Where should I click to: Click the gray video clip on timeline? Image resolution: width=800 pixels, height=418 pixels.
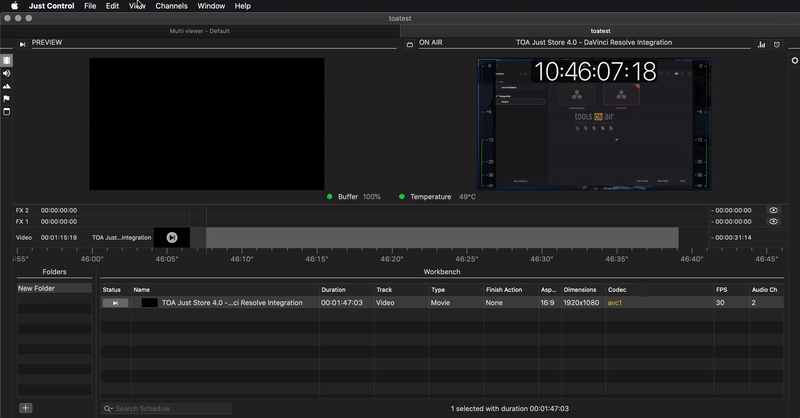point(442,238)
